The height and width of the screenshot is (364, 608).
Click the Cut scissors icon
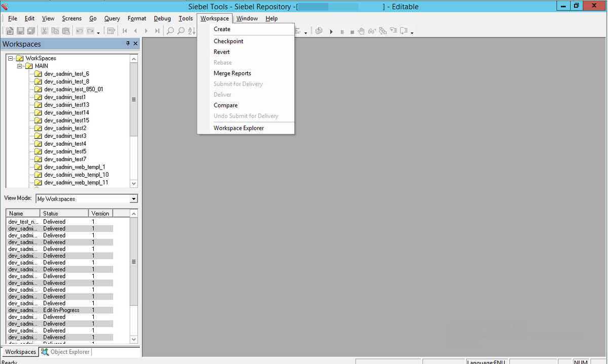point(45,31)
